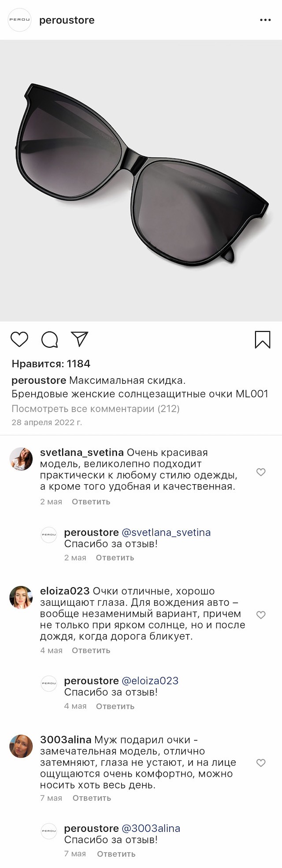Reply to 3003alina's comment
The image size is (282, 868).
pyautogui.click(x=92, y=798)
